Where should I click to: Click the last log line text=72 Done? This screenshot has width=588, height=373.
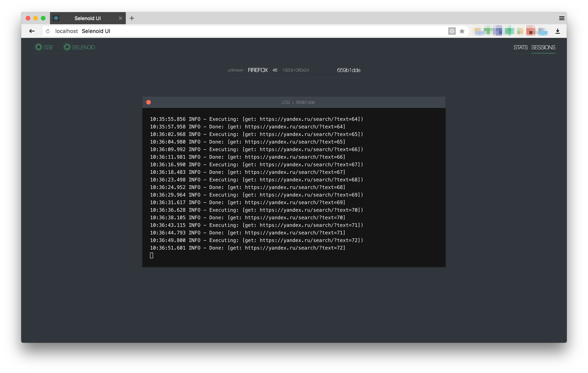pyautogui.click(x=247, y=248)
